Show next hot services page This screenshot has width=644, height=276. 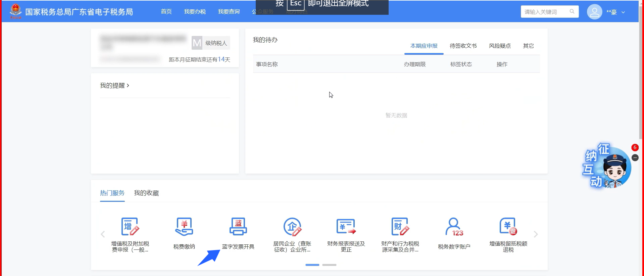click(x=536, y=234)
